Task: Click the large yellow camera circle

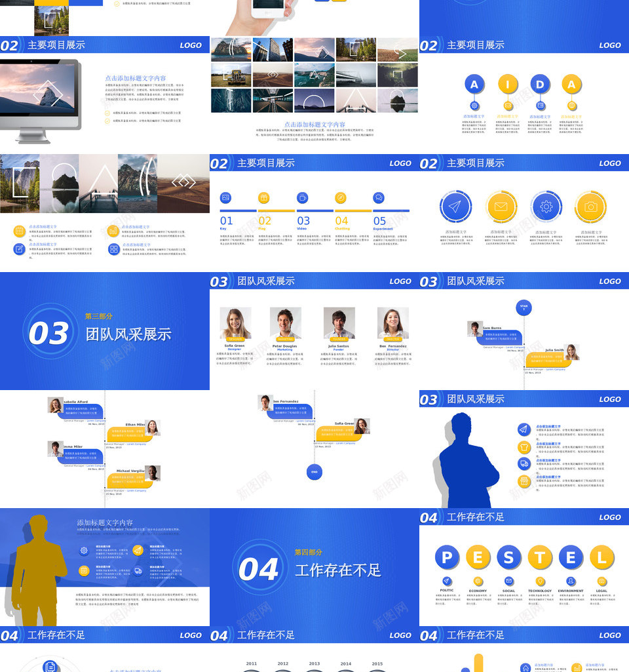Action: 591,207
